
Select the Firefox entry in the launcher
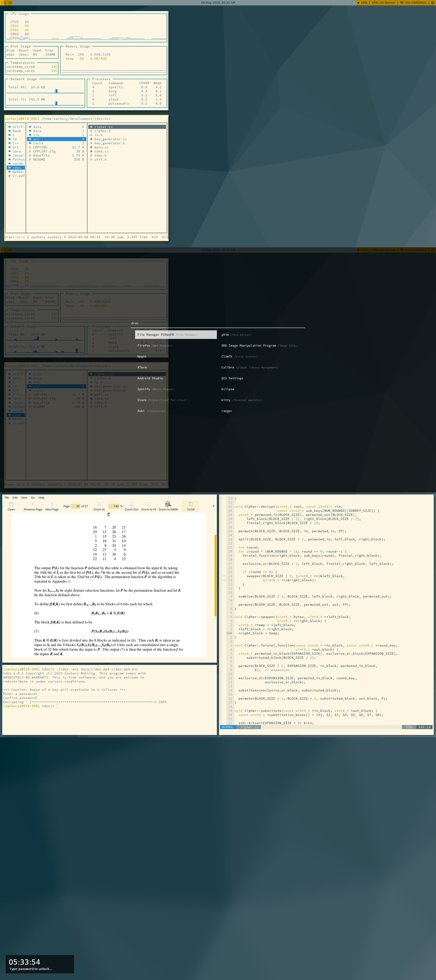pos(144,345)
